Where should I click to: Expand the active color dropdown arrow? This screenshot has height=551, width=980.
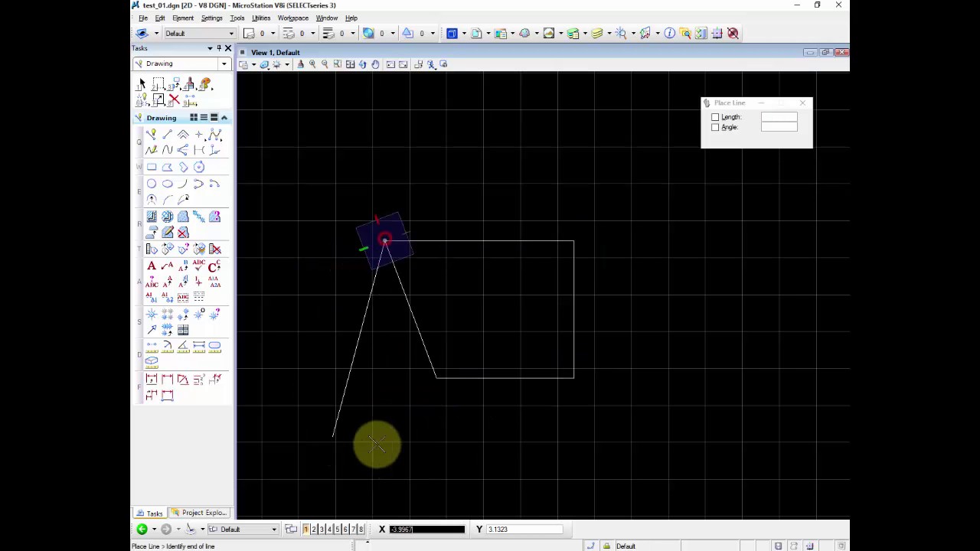pyautogui.click(x=272, y=34)
